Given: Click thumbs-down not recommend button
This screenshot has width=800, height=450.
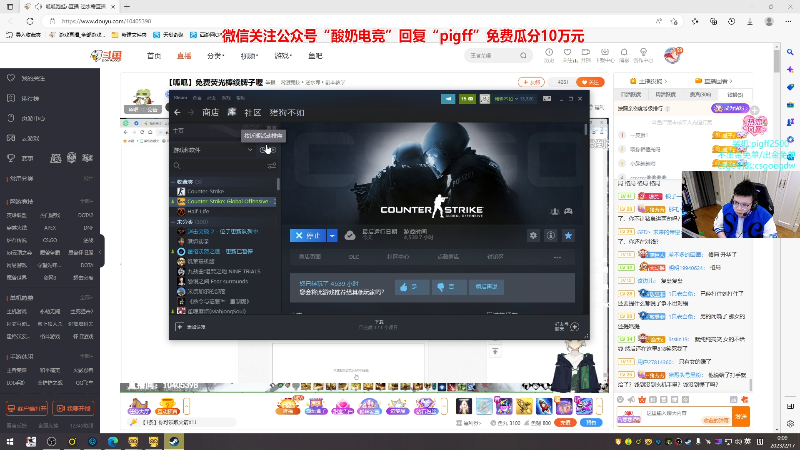Looking at the screenshot, I should point(449,287).
